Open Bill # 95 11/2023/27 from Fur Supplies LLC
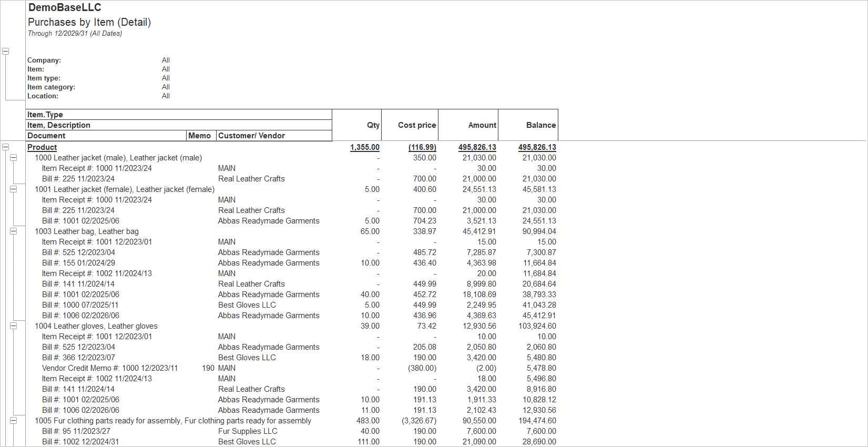The width and height of the screenshot is (868, 447). (76, 431)
